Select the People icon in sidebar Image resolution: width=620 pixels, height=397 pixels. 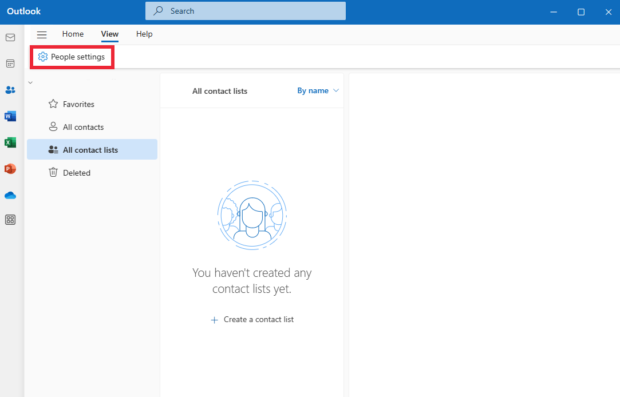click(x=10, y=90)
